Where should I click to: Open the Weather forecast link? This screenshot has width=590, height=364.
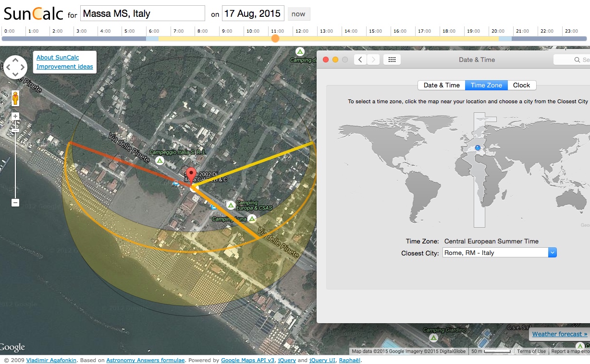click(x=560, y=334)
